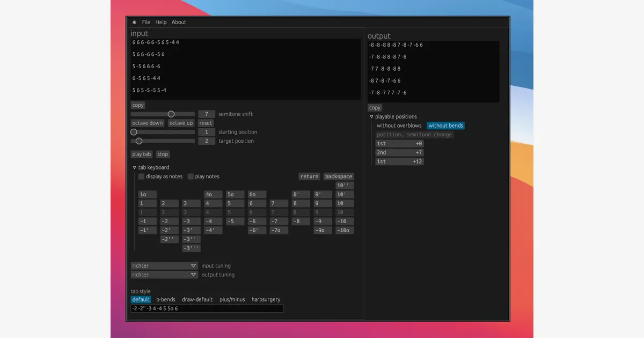Image resolution: width=644 pixels, height=338 pixels.
Task: Insert draw hole -1 key
Action: pyautogui.click(x=148, y=222)
